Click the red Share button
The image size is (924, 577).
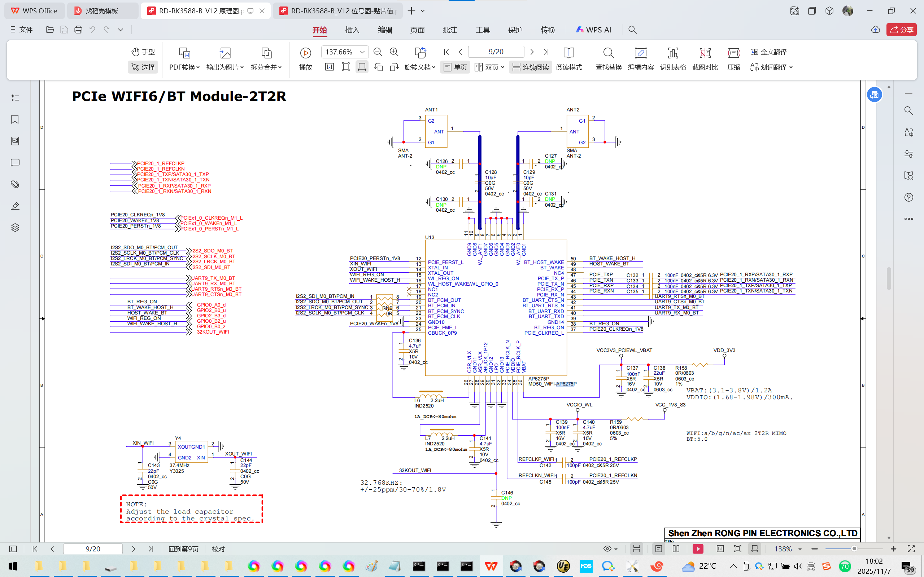click(x=901, y=30)
